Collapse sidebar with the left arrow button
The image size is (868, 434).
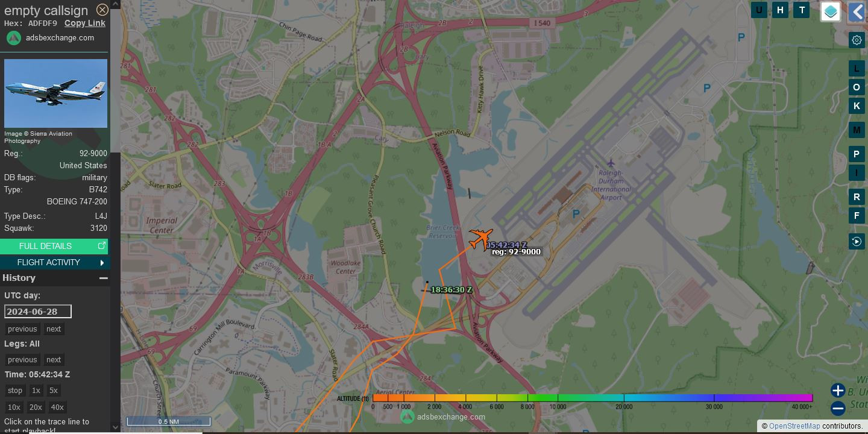[x=857, y=11]
